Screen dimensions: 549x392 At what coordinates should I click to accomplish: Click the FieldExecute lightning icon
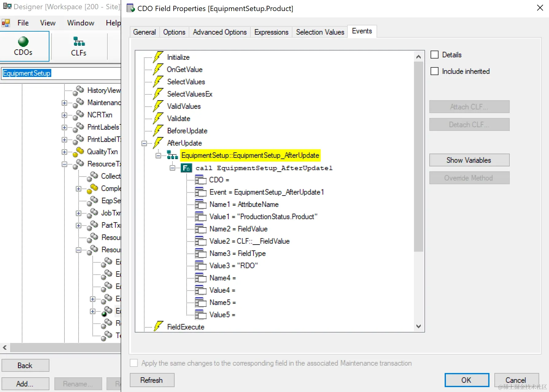tap(158, 326)
